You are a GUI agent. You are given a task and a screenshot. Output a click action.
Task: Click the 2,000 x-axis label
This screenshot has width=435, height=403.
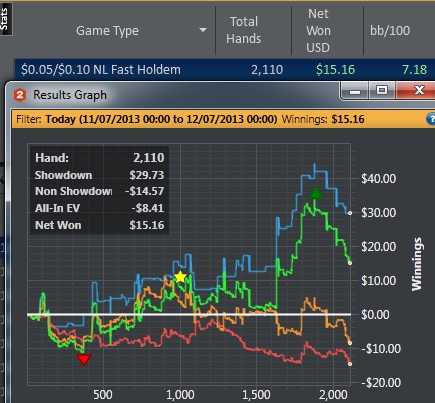[x=333, y=395]
